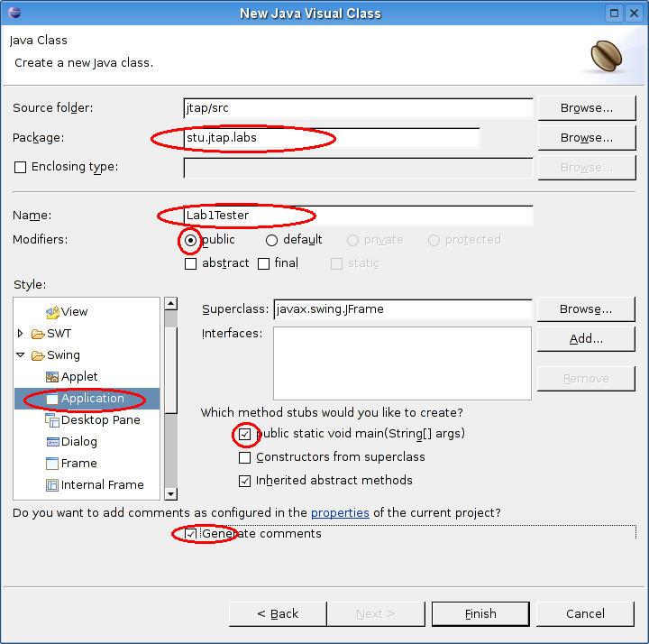Click the Desktop Pane icon

[52, 420]
